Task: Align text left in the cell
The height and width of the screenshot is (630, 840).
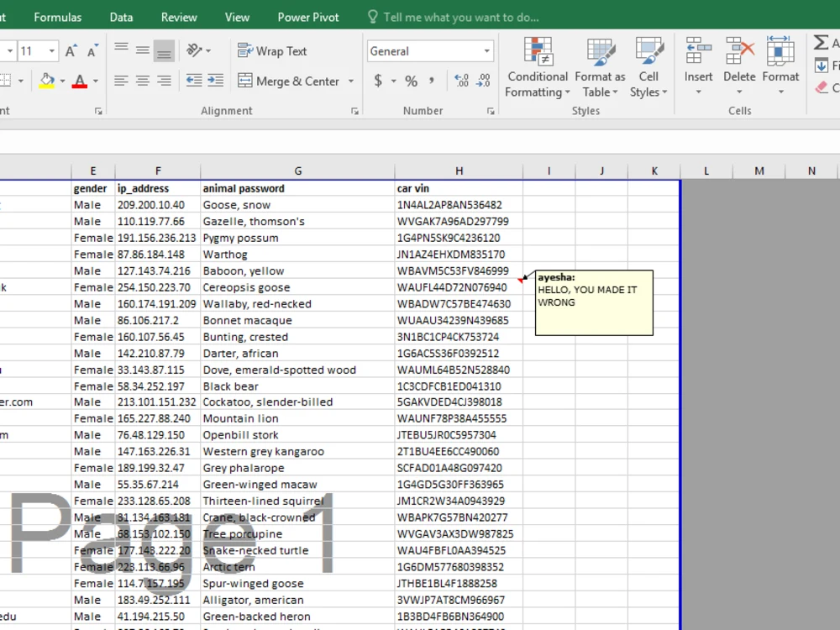Action: click(121, 81)
